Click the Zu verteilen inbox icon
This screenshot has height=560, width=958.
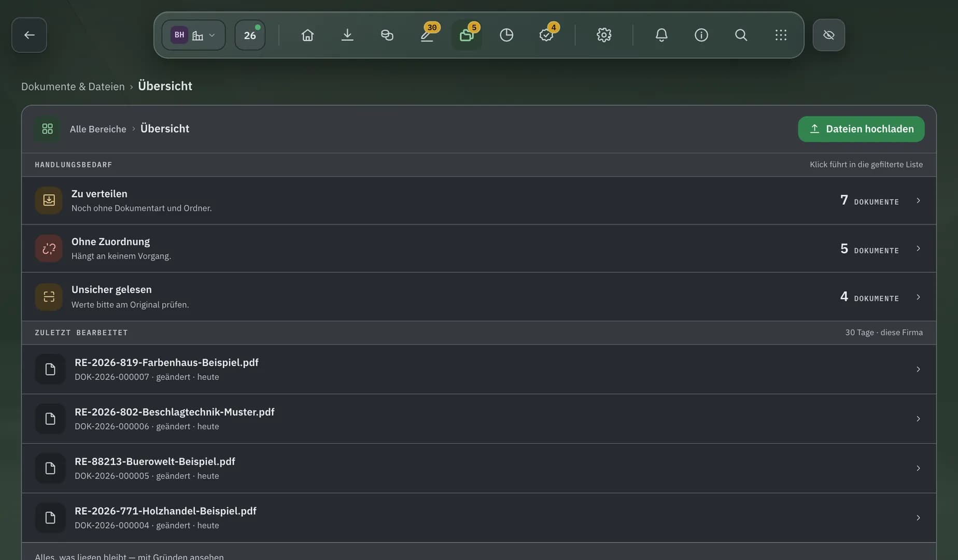(49, 200)
